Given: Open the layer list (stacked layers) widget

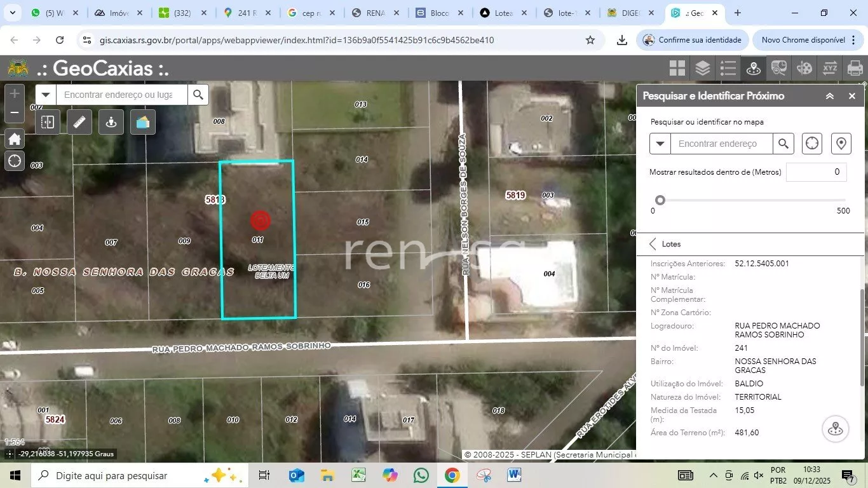Looking at the screenshot, I should pyautogui.click(x=702, y=68).
